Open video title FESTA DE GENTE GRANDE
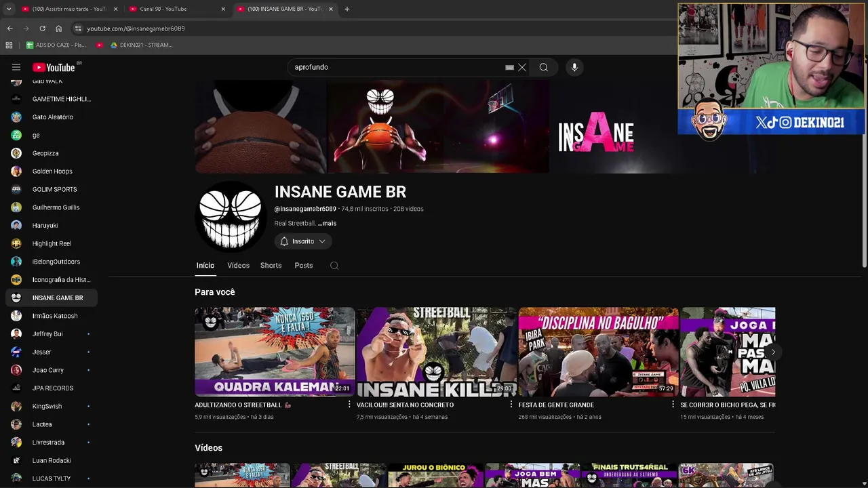This screenshot has height=488, width=868. pyautogui.click(x=556, y=405)
